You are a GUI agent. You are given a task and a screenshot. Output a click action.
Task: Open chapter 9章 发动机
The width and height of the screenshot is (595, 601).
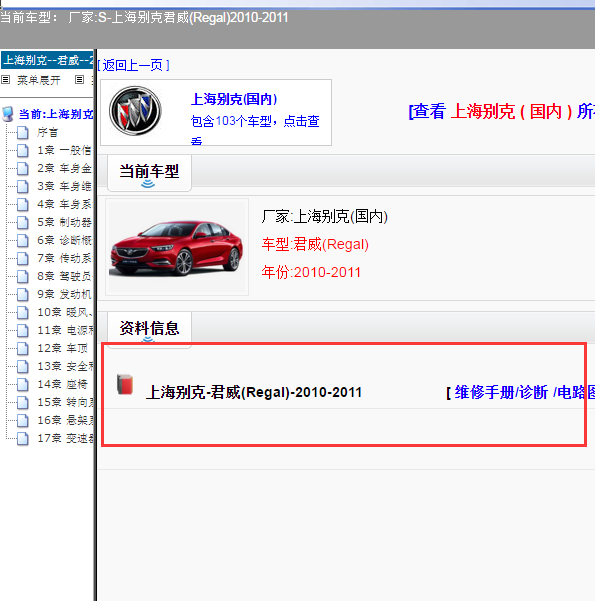(64, 295)
